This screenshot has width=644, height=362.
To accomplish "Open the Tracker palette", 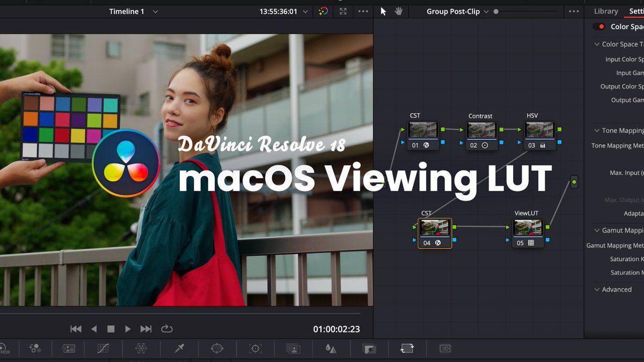I will point(255,349).
